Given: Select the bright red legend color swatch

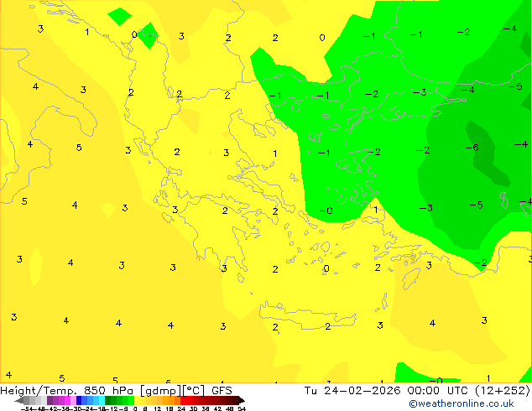Looking at the screenshot, I should click(183, 400).
